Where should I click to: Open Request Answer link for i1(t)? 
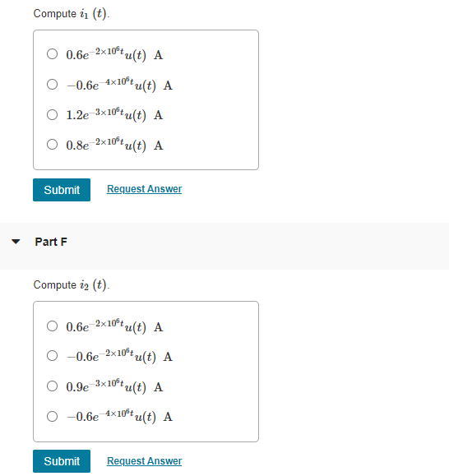144,189
